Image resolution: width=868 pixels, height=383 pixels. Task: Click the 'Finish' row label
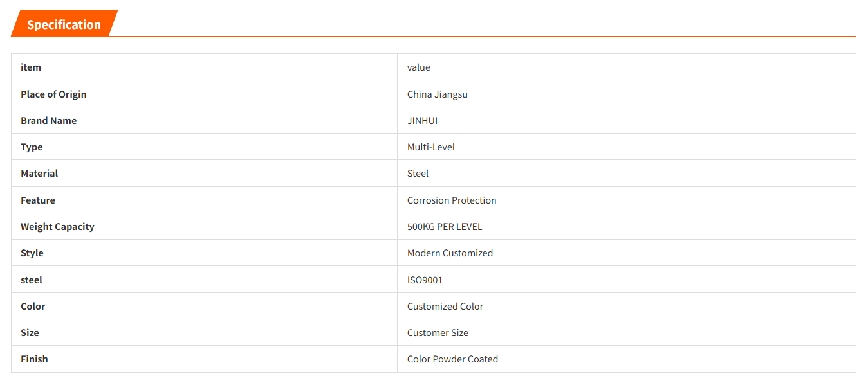click(x=34, y=359)
